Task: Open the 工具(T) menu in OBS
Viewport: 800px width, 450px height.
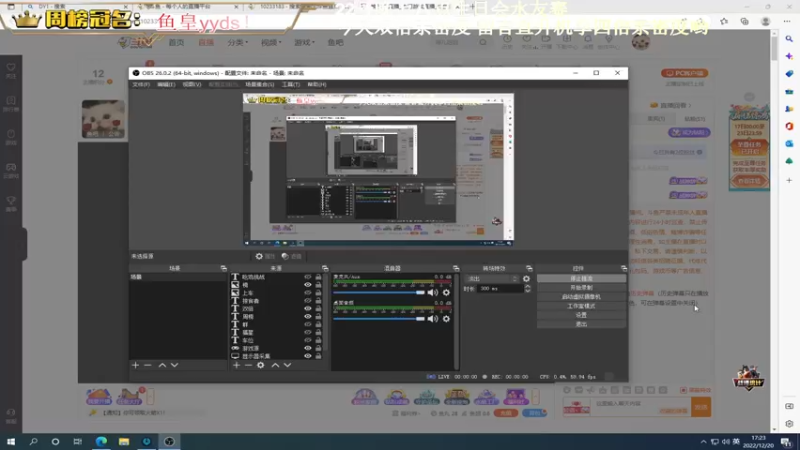Action: tap(290, 84)
